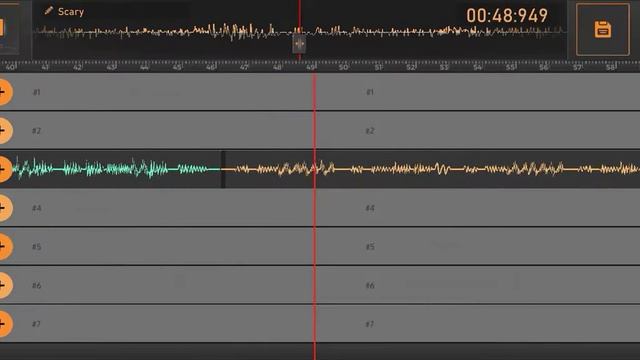The height and width of the screenshot is (360, 640).
Task: Click the right #2 track label
Action: point(370,131)
